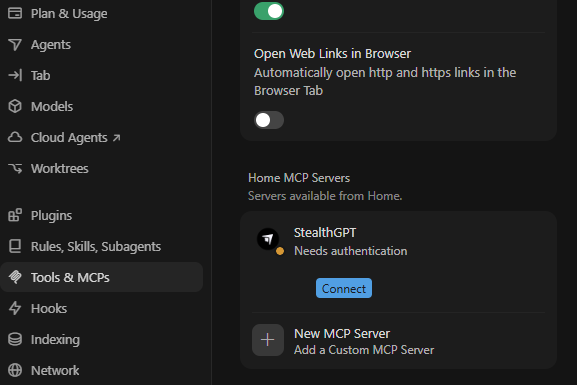577x385 pixels.
Task: Click the external link arrow beside Cloud Agents
Action: coord(116,138)
